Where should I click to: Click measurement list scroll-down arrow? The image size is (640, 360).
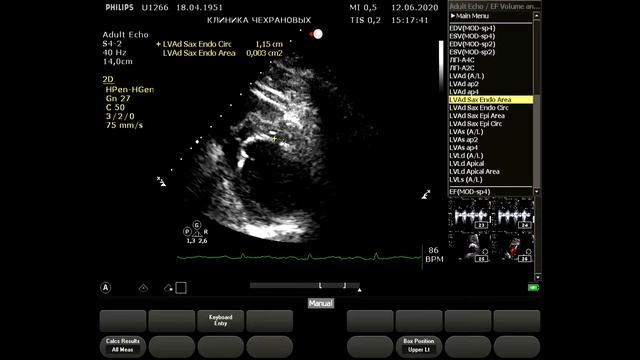537,191
